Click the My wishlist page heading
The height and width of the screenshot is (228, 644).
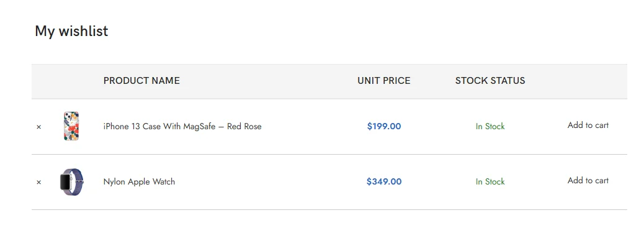tap(71, 31)
